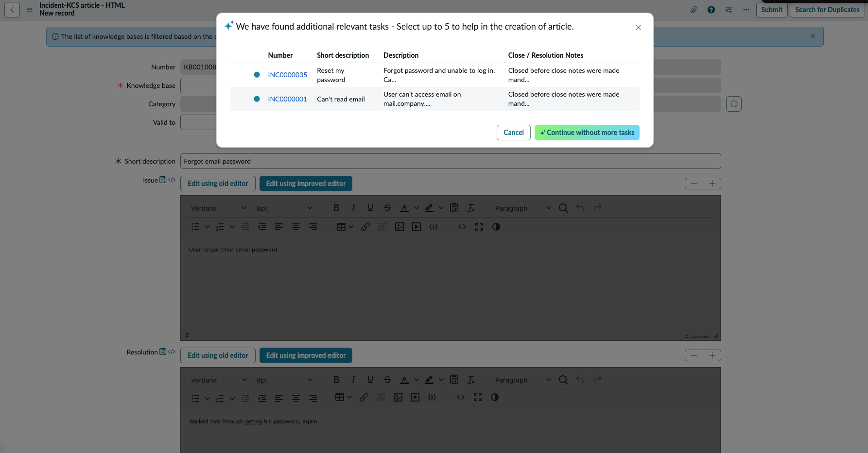The width and height of the screenshot is (868, 453).
Task: Open more options ellipsis in header
Action: pyautogui.click(x=746, y=10)
